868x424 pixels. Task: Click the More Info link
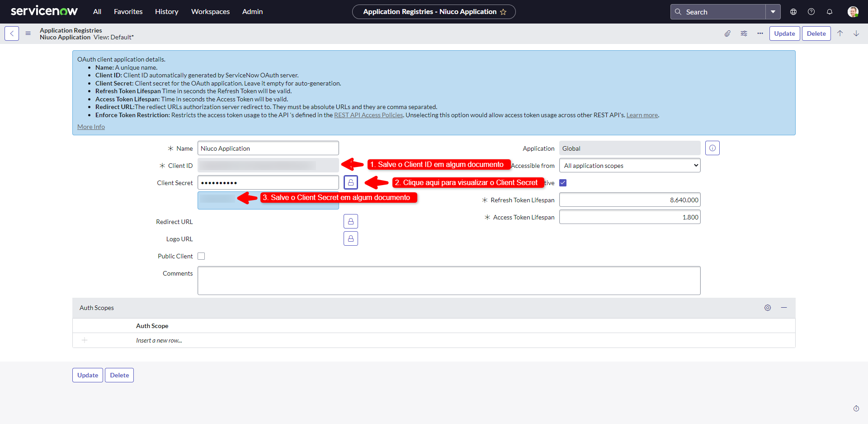(91, 127)
